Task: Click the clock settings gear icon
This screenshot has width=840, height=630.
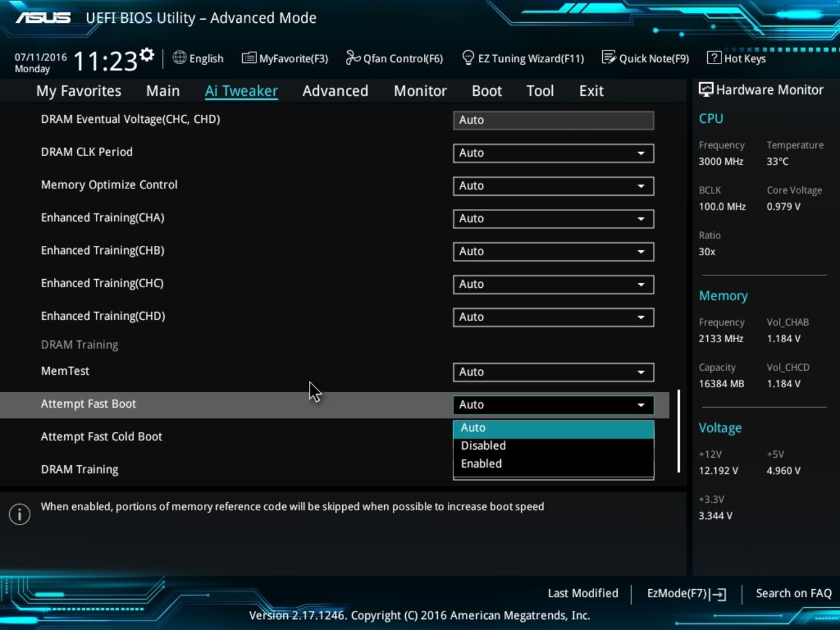Action: click(146, 54)
